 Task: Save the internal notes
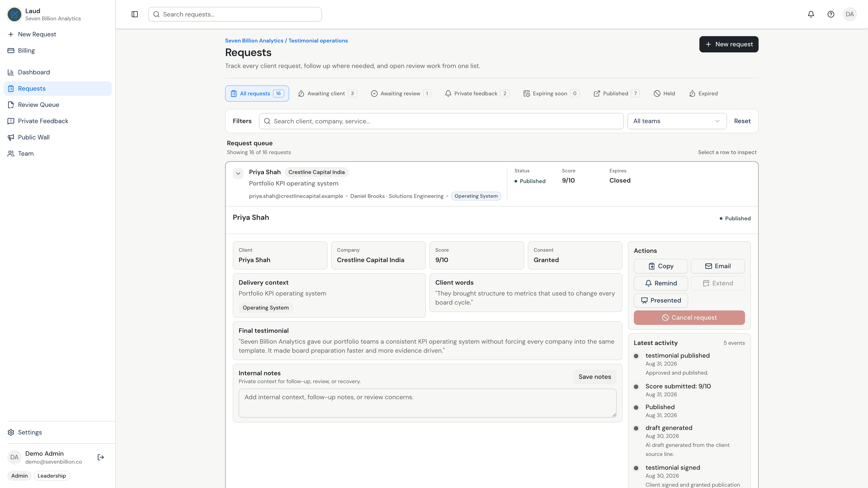click(x=594, y=377)
